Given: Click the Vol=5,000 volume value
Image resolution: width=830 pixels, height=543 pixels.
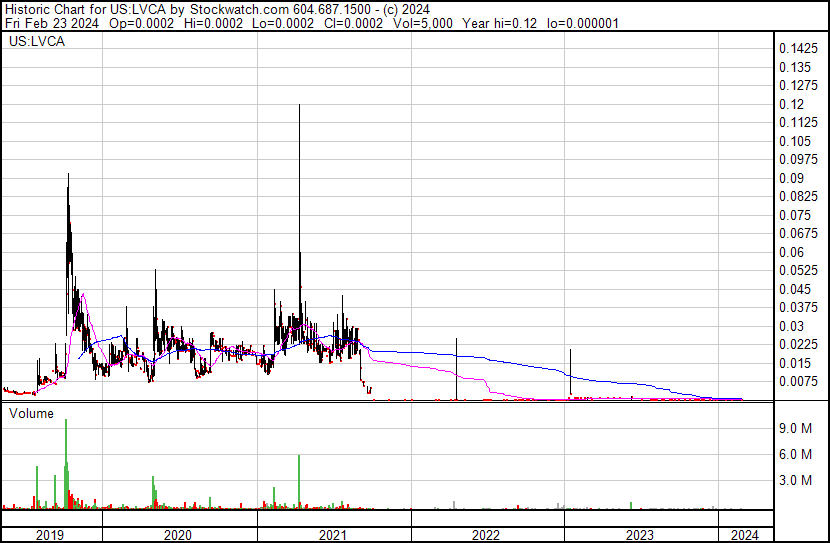Looking at the screenshot, I should coord(422,23).
